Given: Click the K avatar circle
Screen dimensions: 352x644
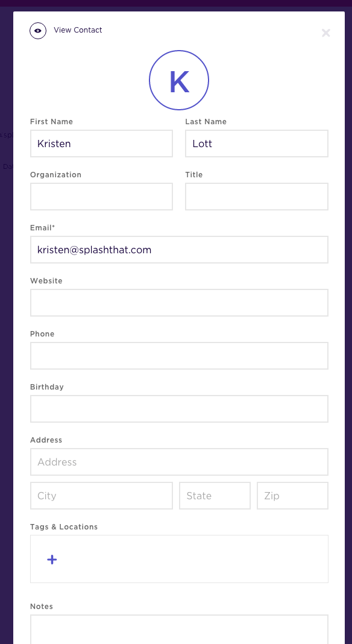Looking at the screenshot, I should pos(179,80).
